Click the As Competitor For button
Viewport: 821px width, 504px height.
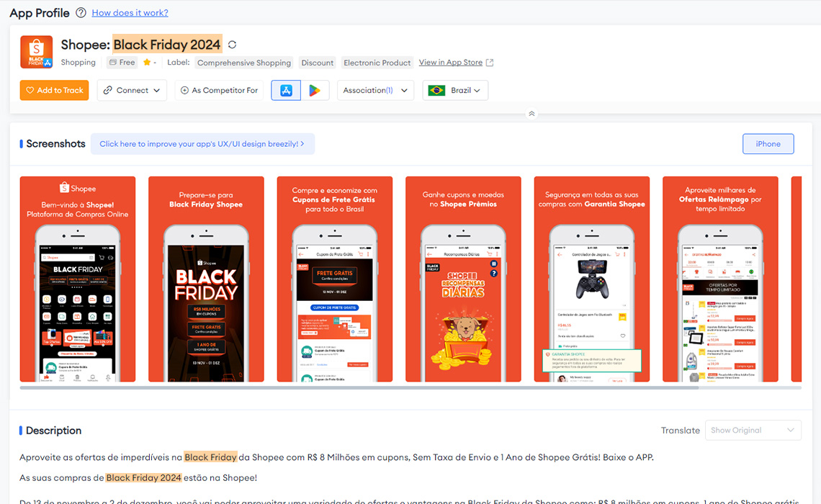pyautogui.click(x=220, y=90)
